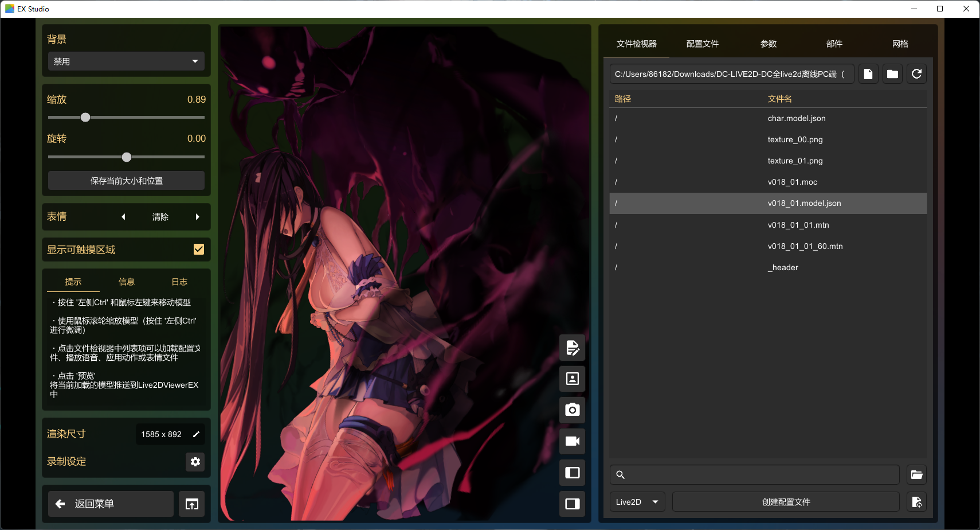Select v018_01_01_60.mtn in the file list
This screenshot has height=530, width=980.
(x=768, y=246)
